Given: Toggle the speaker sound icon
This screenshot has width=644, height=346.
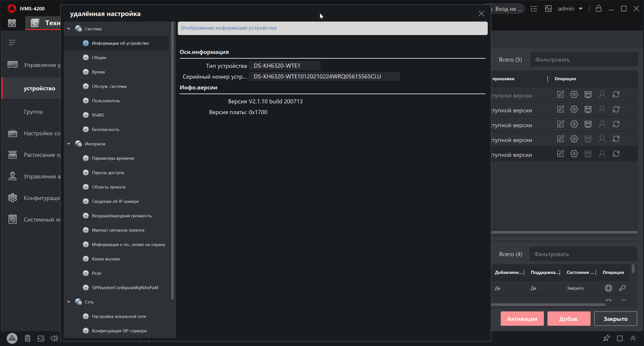Looking at the screenshot, I should pyautogui.click(x=54, y=338).
